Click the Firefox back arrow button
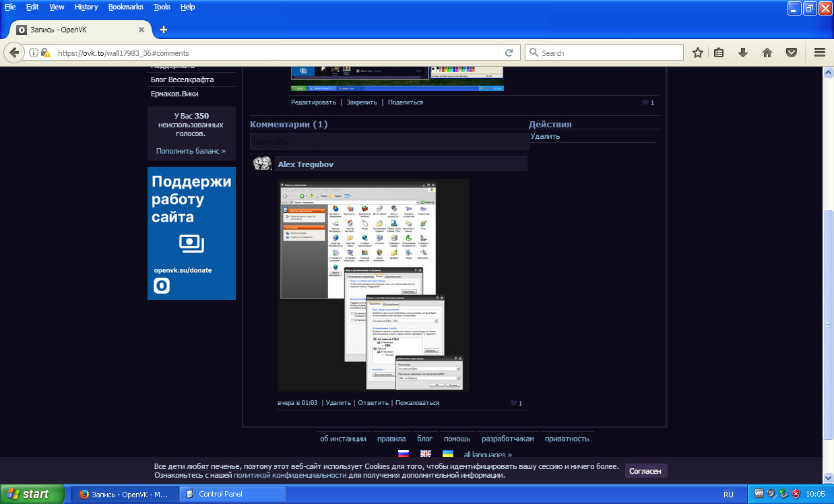The width and height of the screenshot is (834, 504). (x=13, y=53)
